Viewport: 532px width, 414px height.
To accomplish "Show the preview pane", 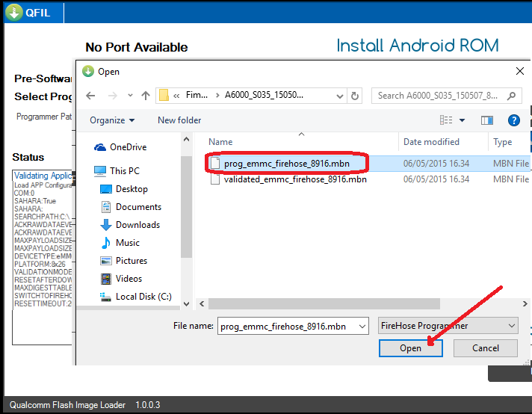I will (x=487, y=120).
